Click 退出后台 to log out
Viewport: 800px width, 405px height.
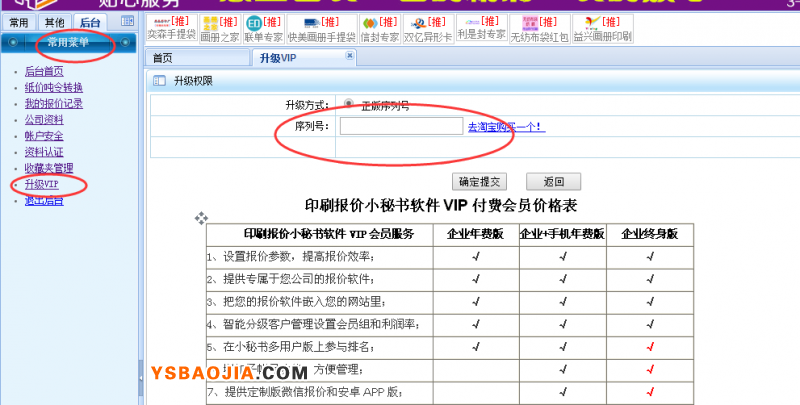click(44, 200)
